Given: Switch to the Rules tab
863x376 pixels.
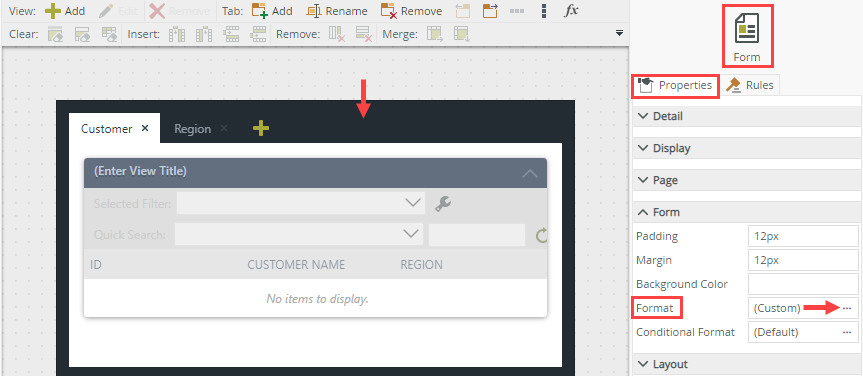Looking at the screenshot, I should point(750,85).
